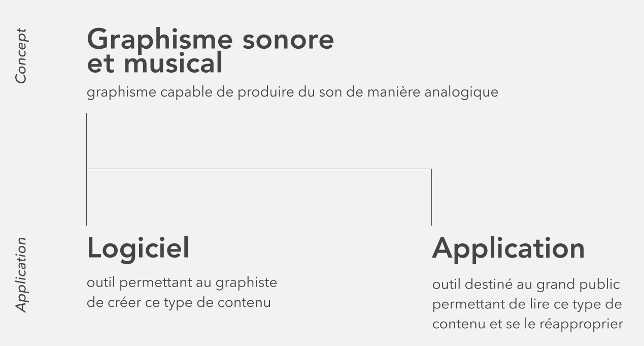Click the rotated Concept side label
The image size is (644, 346).
21,56
